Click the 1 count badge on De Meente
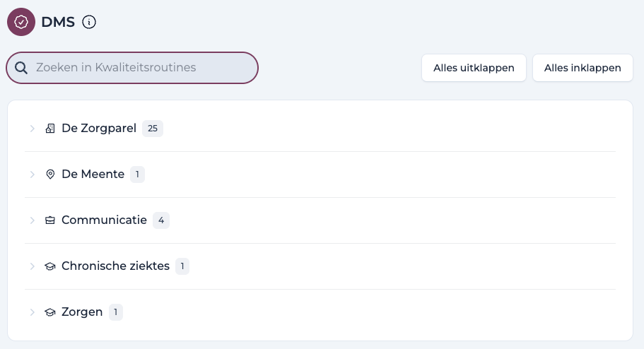 137,174
